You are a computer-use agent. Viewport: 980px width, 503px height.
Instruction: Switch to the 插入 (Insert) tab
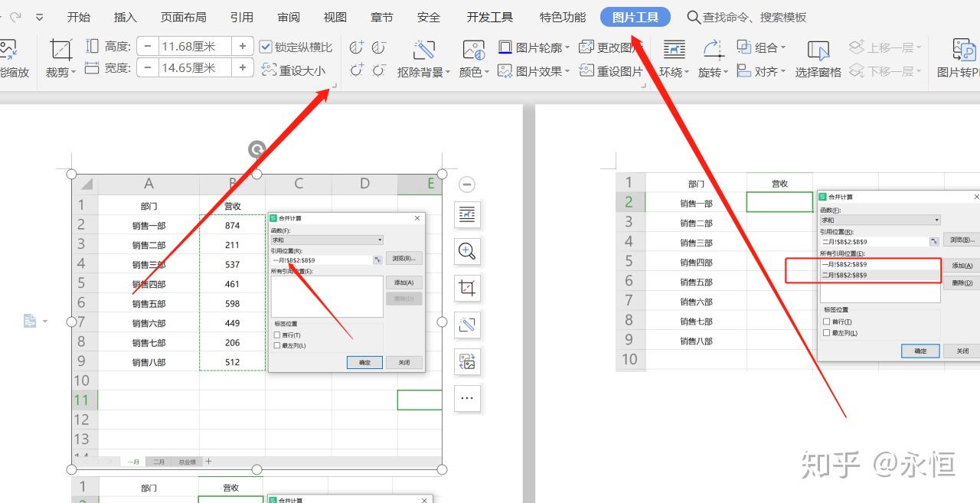coord(125,17)
